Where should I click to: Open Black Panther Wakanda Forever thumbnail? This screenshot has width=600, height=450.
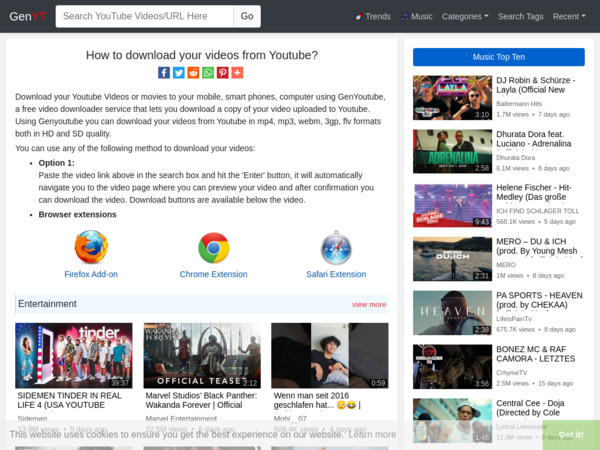pos(202,355)
